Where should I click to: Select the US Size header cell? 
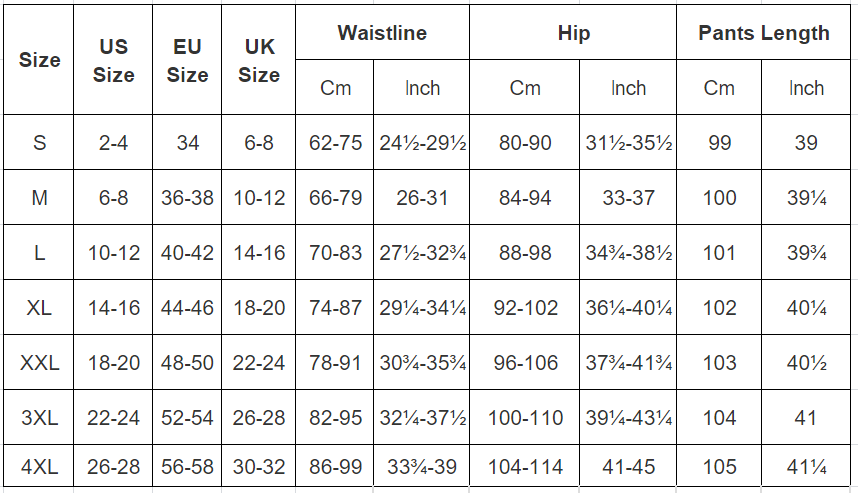[x=113, y=60]
